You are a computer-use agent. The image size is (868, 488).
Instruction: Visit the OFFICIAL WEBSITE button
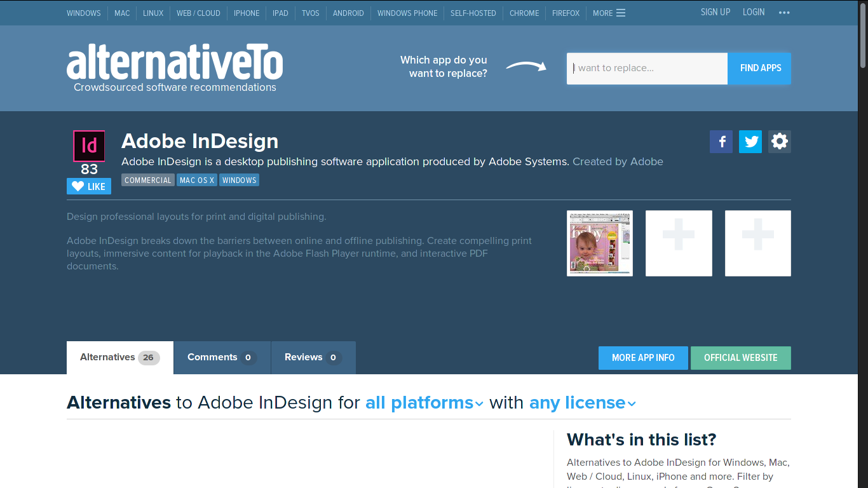pyautogui.click(x=741, y=358)
